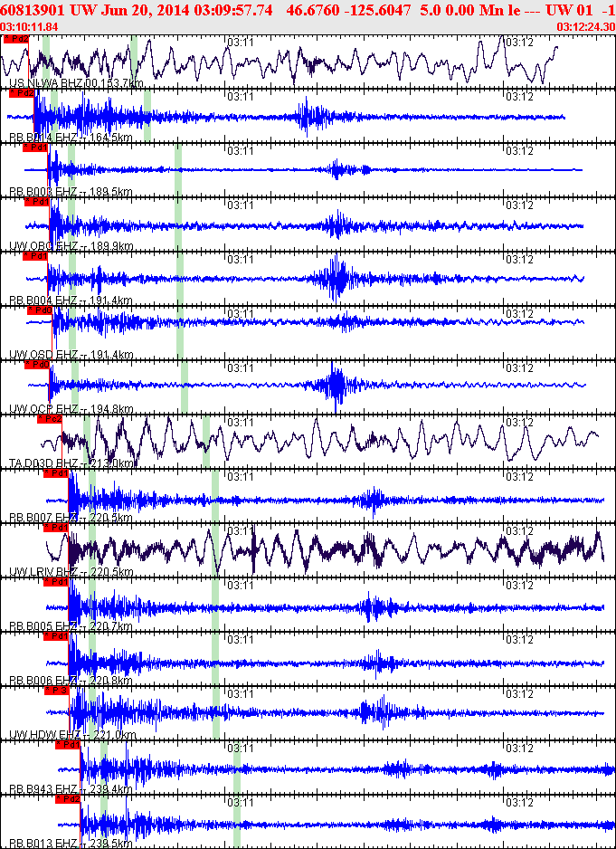Screen dimensions: 616x849
Task: Click the US.NLWA BHZ 00 153.7km station label
Action: point(76,83)
